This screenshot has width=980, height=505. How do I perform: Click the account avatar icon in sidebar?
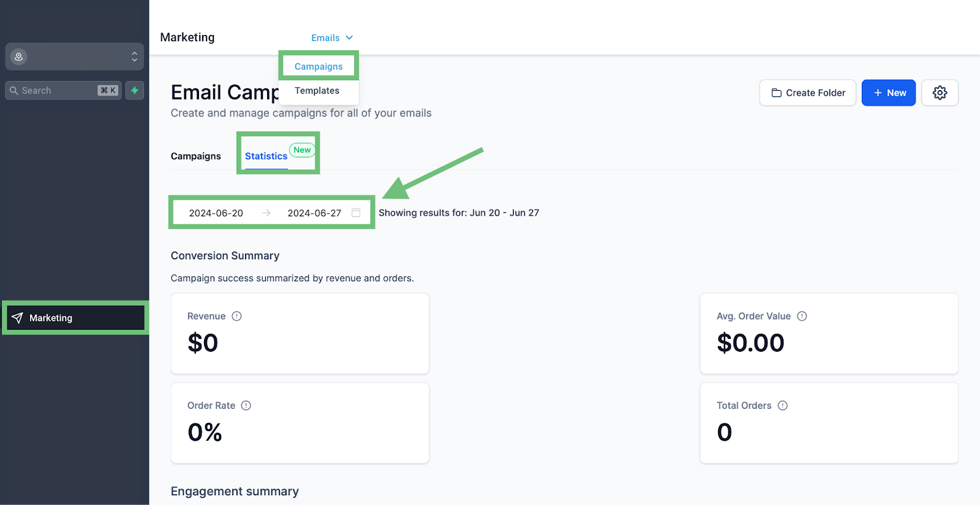click(x=19, y=56)
